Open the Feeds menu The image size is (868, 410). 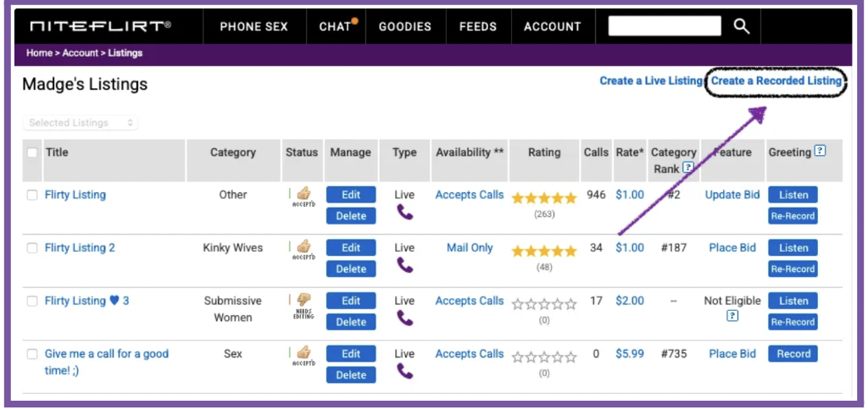(478, 26)
